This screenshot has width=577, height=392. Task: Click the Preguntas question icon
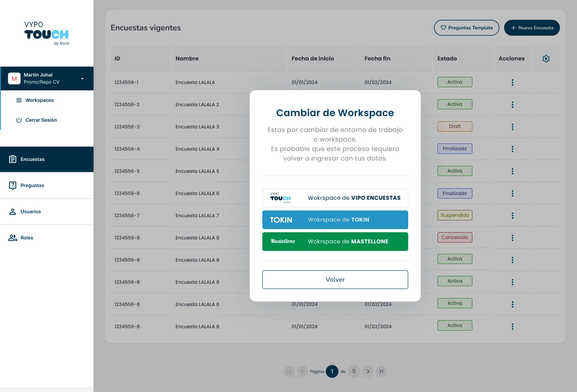click(13, 185)
